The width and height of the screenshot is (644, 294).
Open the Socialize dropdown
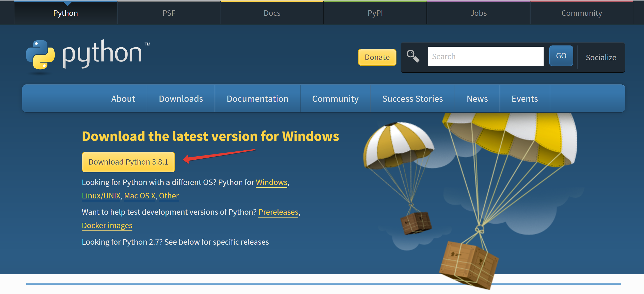coord(601,57)
